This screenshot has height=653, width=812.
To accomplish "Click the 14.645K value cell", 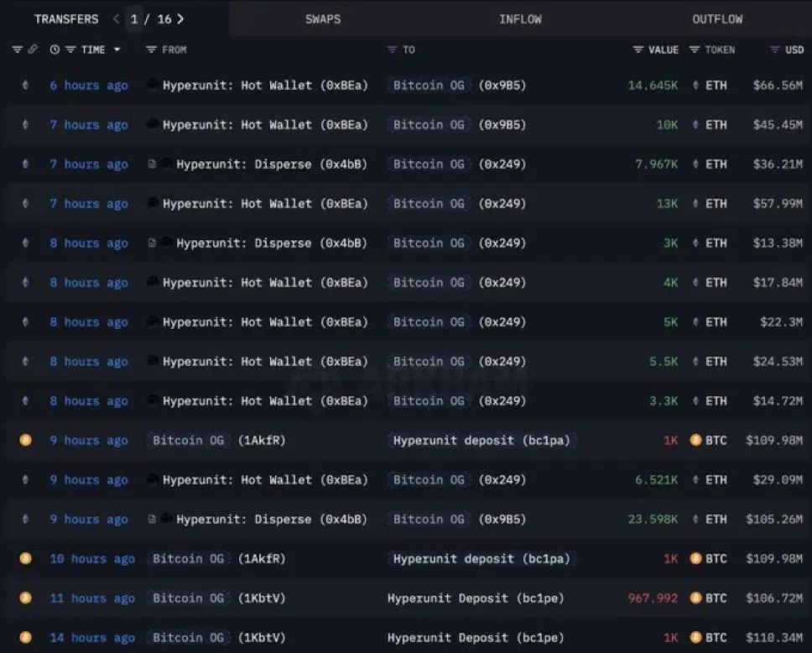I will [653, 85].
